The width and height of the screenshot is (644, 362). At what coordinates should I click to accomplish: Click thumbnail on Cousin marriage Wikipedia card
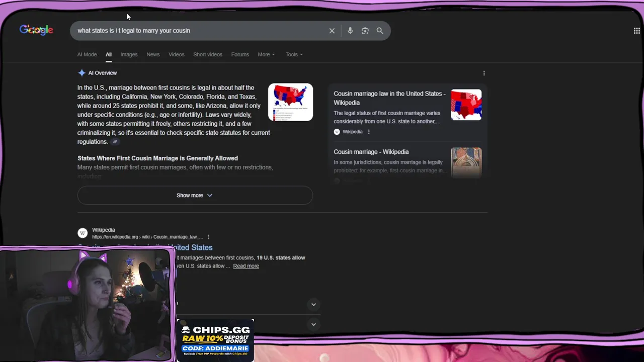(x=466, y=162)
